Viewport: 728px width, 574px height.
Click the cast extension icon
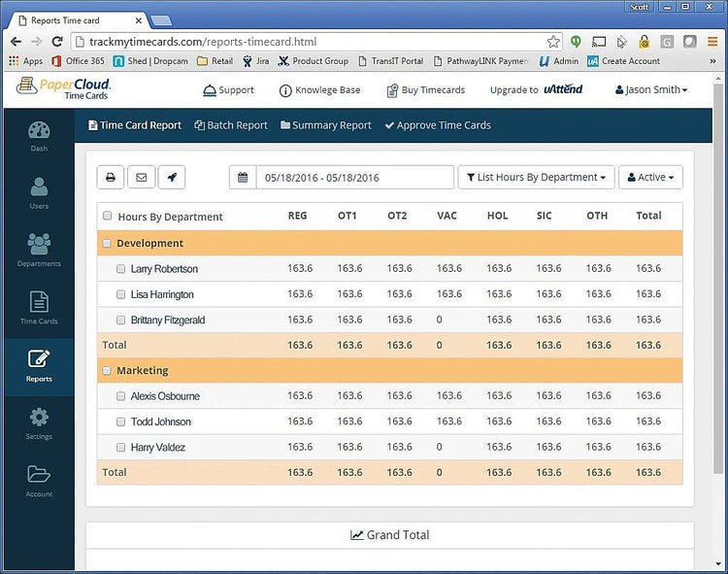tap(599, 42)
